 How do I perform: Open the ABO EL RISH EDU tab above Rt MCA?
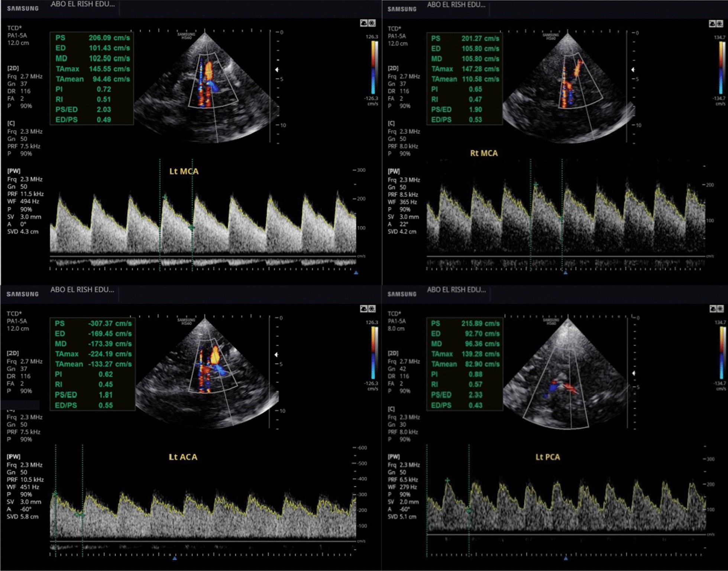pyautogui.click(x=456, y=5)
